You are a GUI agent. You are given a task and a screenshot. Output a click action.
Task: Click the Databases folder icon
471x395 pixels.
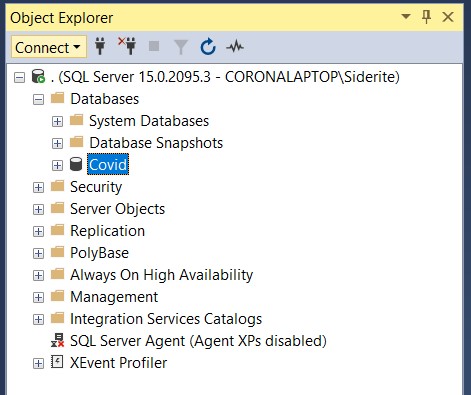click(57, 98)
